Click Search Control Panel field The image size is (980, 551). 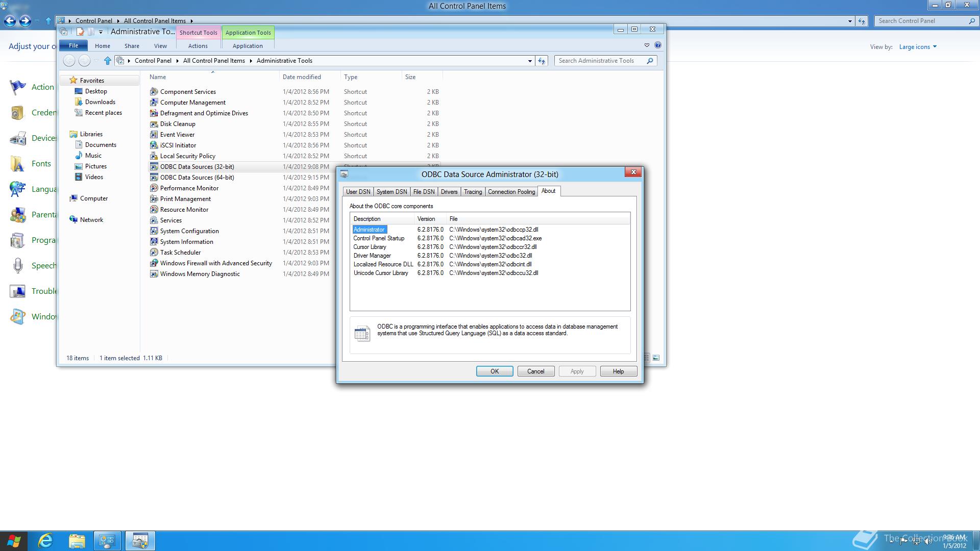[926, 21]
